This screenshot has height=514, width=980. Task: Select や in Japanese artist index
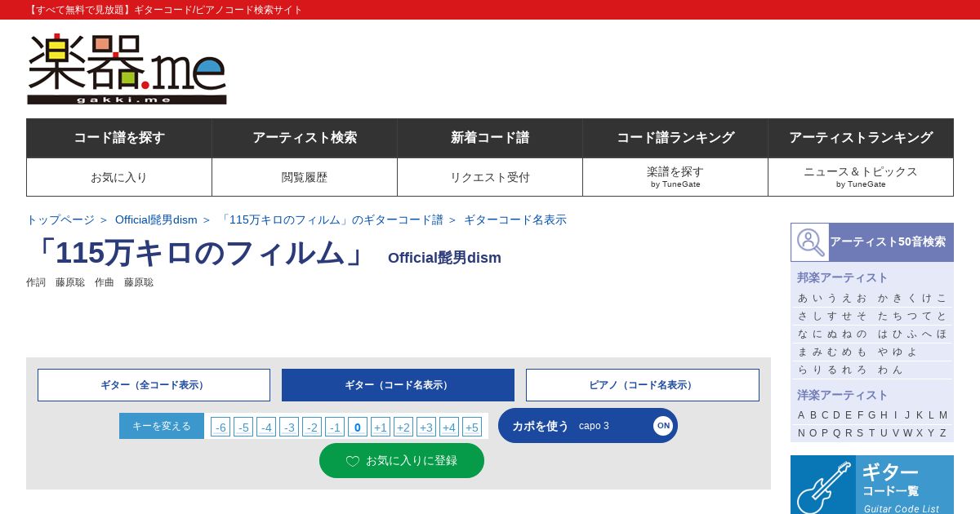point(883,352)
